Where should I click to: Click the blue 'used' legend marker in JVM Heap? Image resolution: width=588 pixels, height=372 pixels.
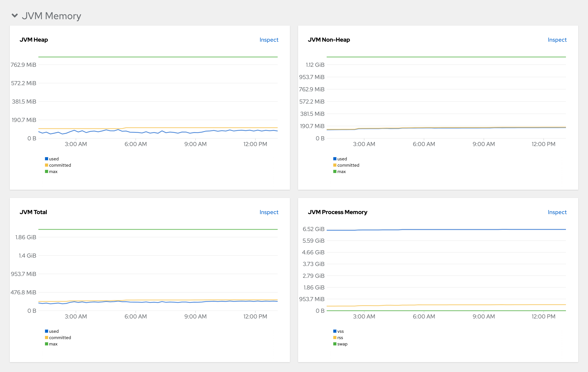click(46, 159)
